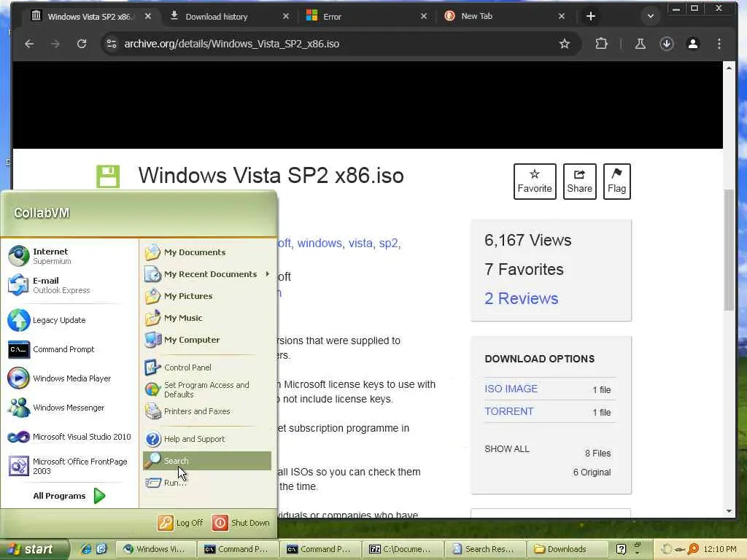Click the 'vista' topic tag link
This screenshot has height=560, width=747.
point(360,244)
